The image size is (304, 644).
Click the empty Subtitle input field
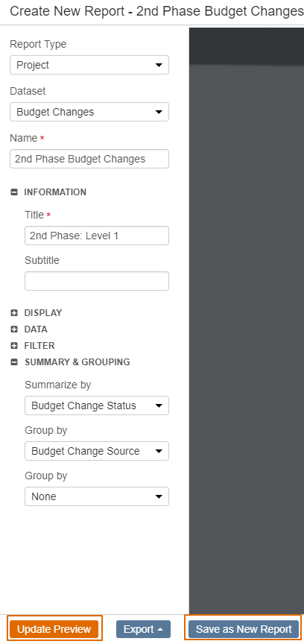coord(97,281)
